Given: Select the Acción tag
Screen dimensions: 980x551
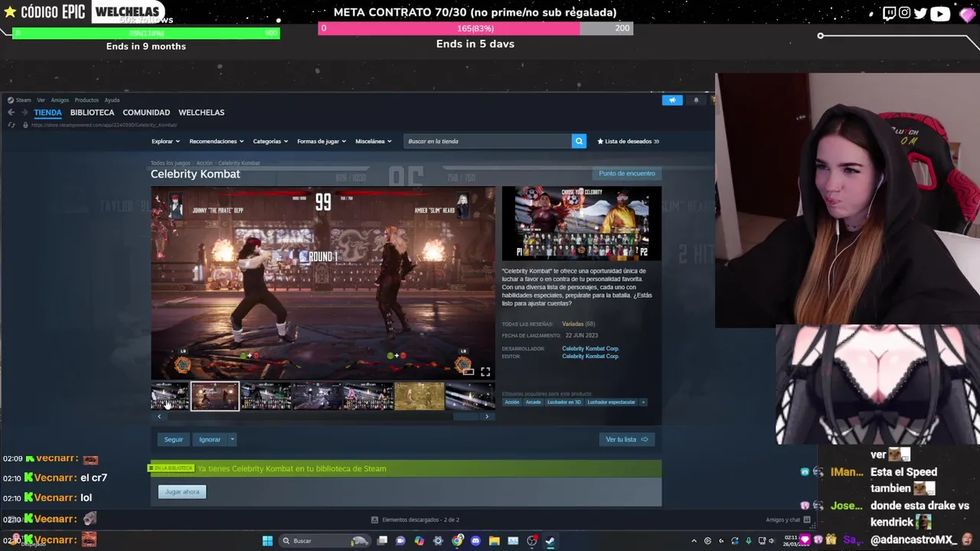Looking at the screenshot, I should [512, 402].
